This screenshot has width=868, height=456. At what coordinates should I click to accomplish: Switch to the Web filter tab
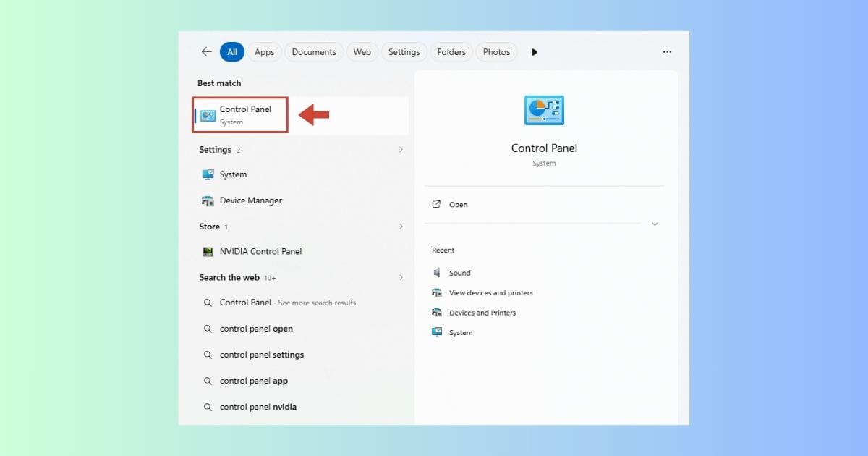pos(362,52)
